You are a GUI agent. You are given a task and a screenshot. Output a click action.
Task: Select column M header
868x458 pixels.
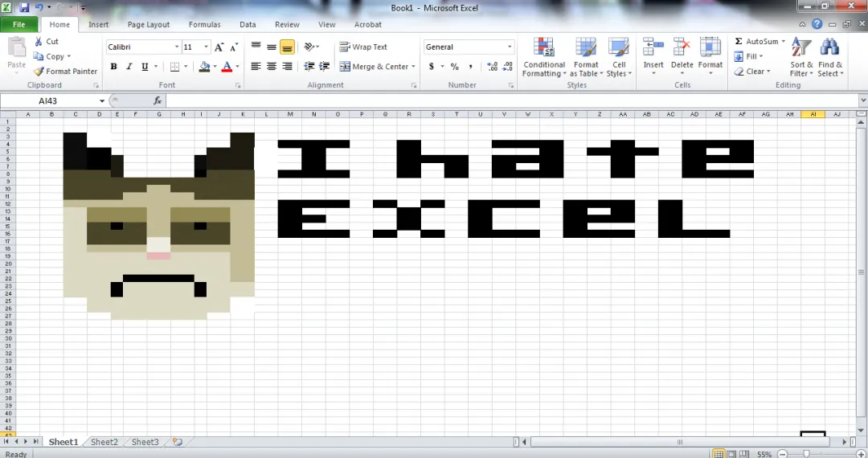pyautogui.click(x=290, y=114)
